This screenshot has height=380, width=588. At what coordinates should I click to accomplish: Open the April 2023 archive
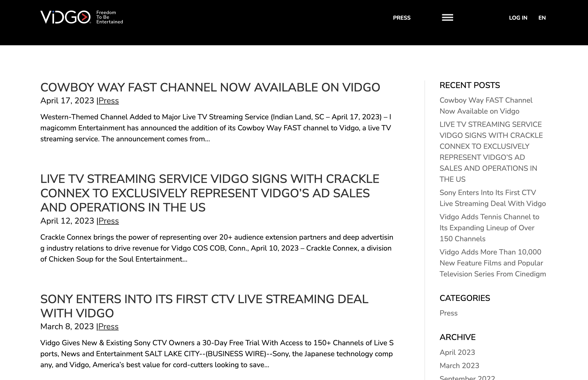point(457,352)
